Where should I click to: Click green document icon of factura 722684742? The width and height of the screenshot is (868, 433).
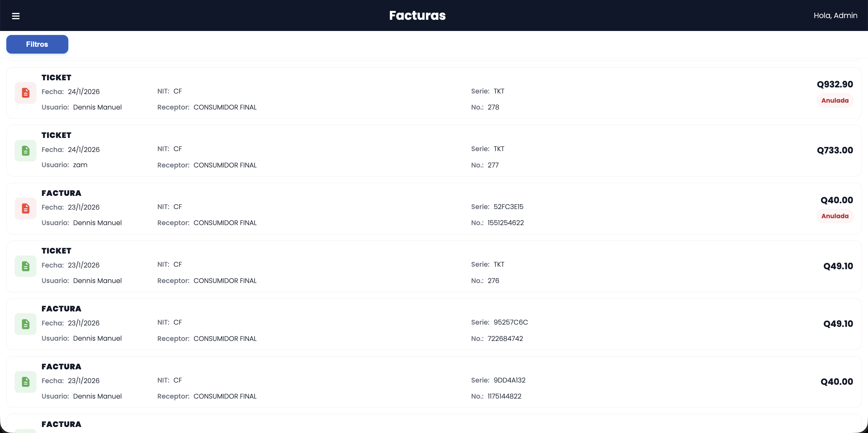click(26, 324)
